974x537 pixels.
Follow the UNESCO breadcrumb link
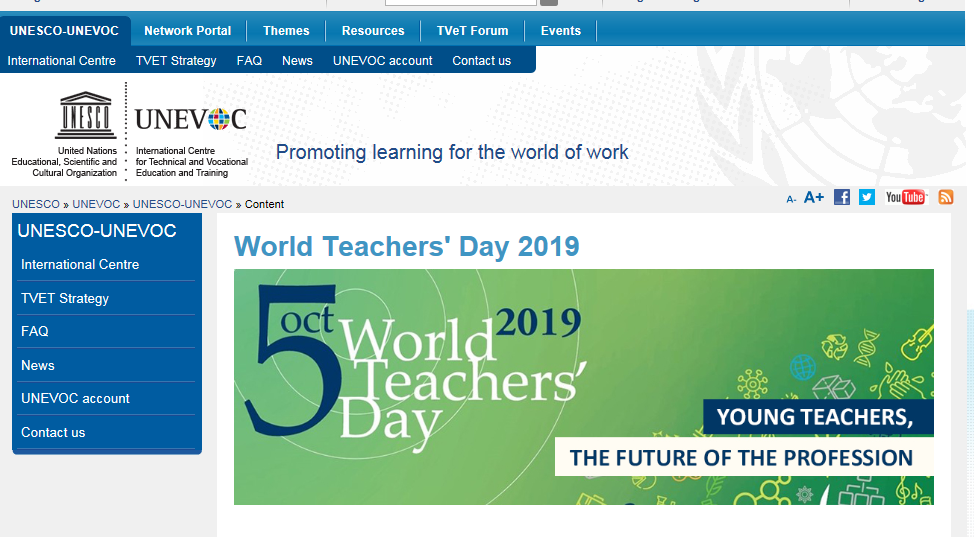(x=36, y=204)
